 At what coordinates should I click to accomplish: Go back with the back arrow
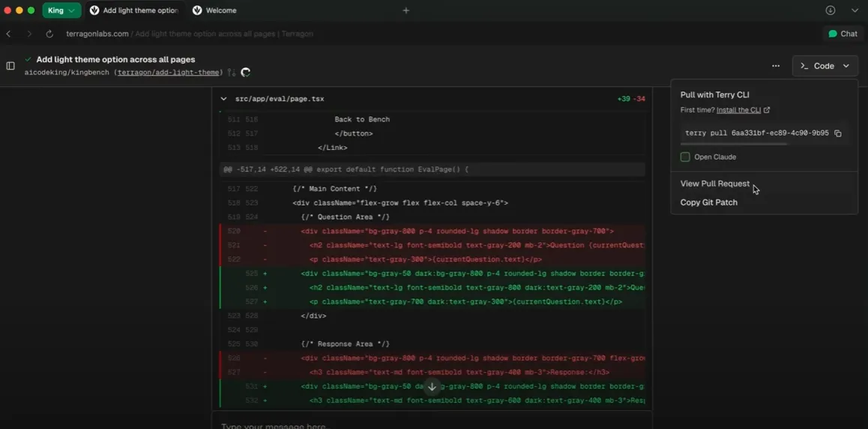(x=8, y=34)
